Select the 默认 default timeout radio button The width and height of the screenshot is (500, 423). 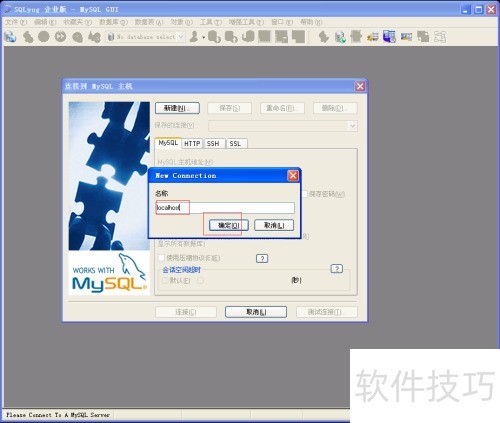tap(165, 281)
